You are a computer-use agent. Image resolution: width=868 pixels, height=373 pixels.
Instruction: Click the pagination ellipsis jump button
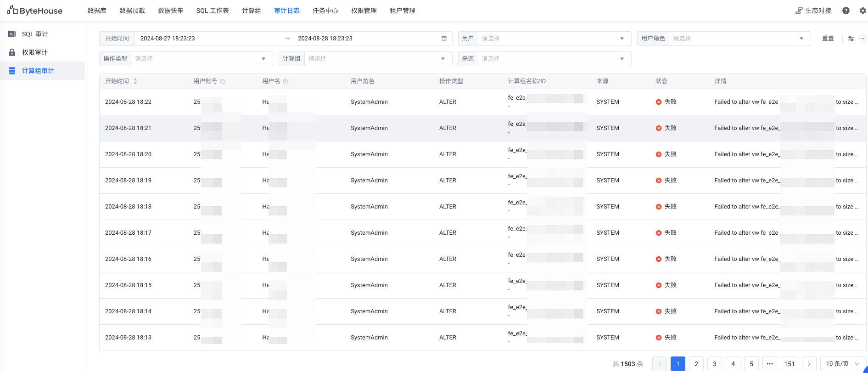click(770, 364)
